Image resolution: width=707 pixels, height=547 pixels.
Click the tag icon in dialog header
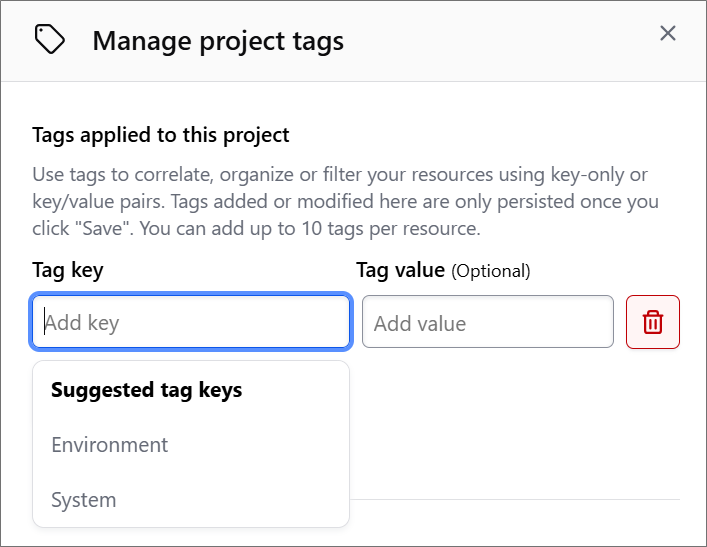pyautogui.click(x=50, y=40)
